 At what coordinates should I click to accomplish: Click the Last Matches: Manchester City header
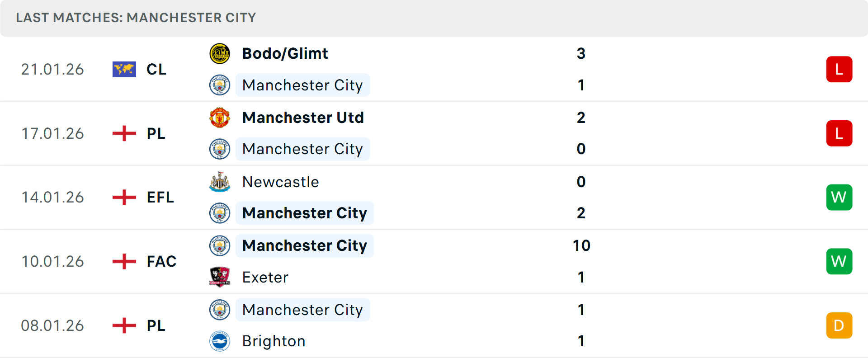point(136,18)
